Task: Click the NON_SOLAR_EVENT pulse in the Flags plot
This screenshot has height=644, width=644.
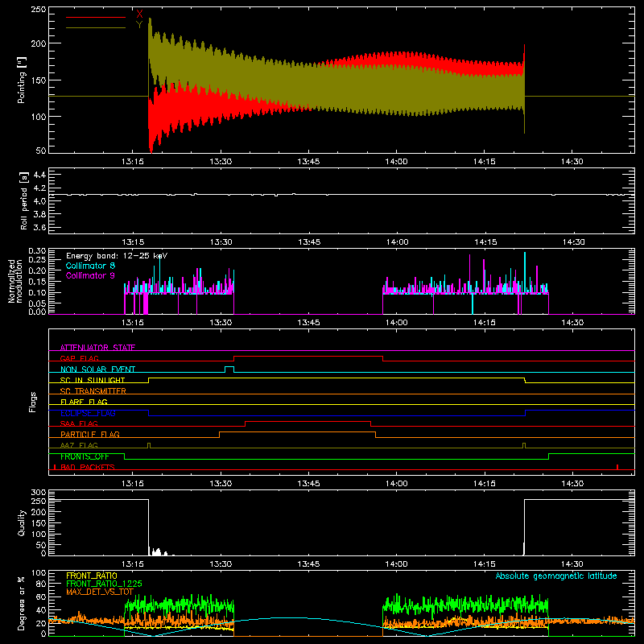Action: (229, 369)
